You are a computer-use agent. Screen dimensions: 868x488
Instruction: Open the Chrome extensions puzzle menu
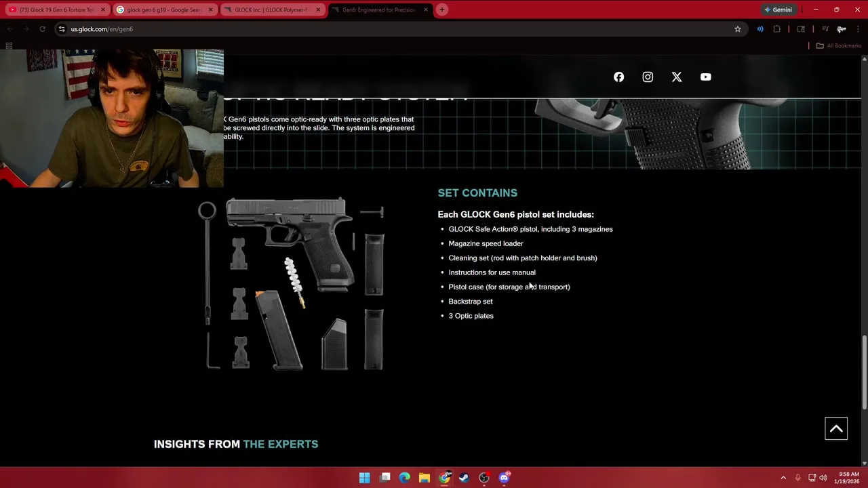(x=777, y=29)
